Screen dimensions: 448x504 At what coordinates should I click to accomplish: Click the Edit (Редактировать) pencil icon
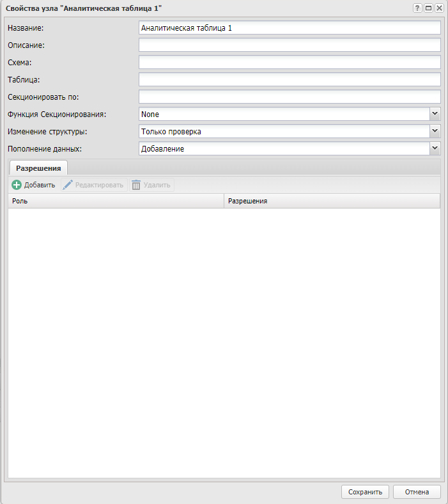pyautogui.click(x=68, y=185)
